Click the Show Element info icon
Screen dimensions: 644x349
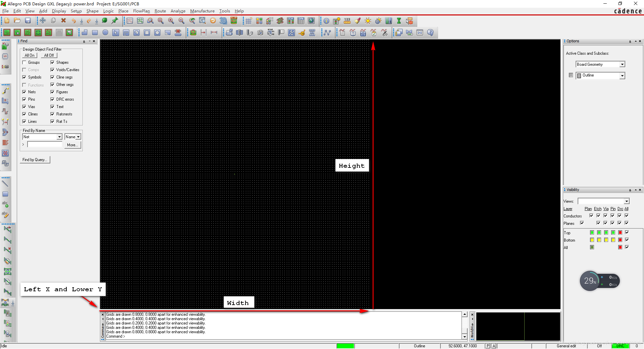[326, 21]
